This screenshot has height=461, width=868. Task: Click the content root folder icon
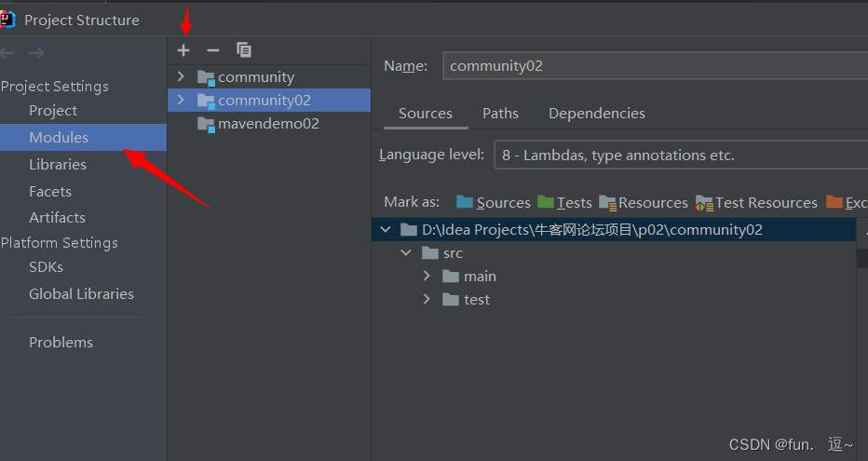pyautogui.click(x=409, y=230)
